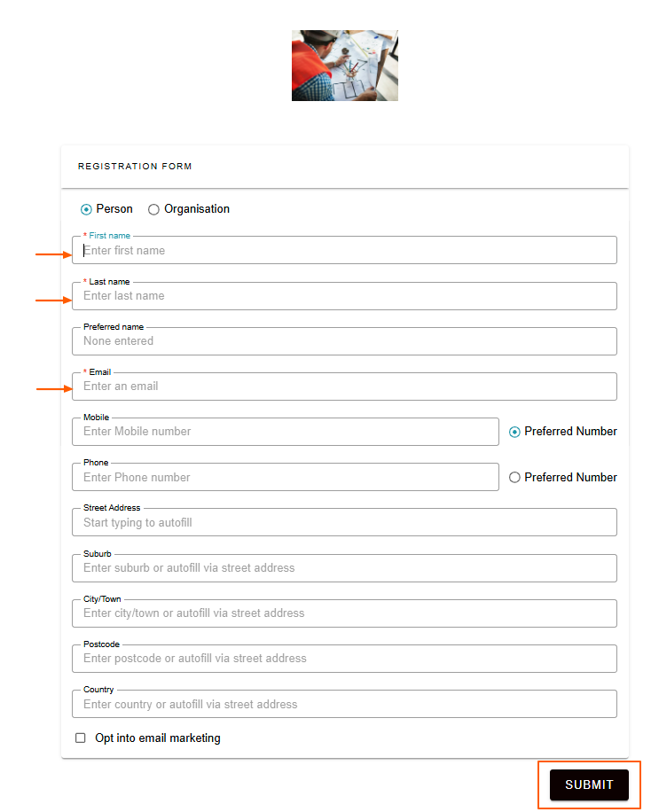The image size is (651, 812).
Task: Set Mobile as Preferred Number
Action: click(514, 432)
